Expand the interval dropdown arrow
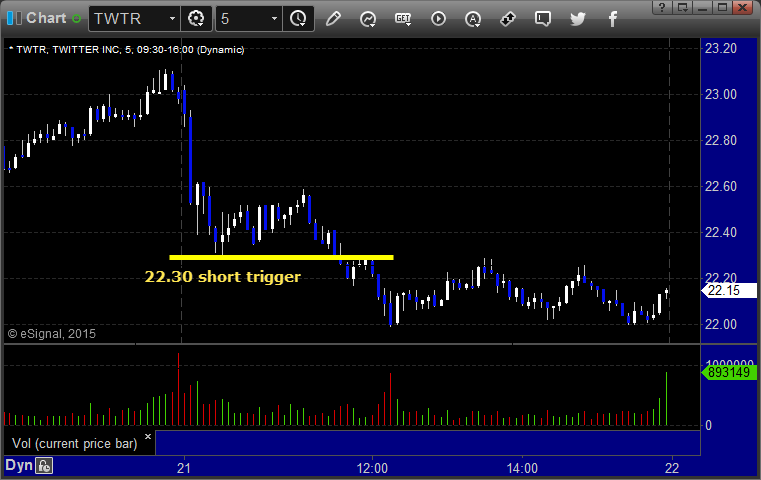 [274, 19]
